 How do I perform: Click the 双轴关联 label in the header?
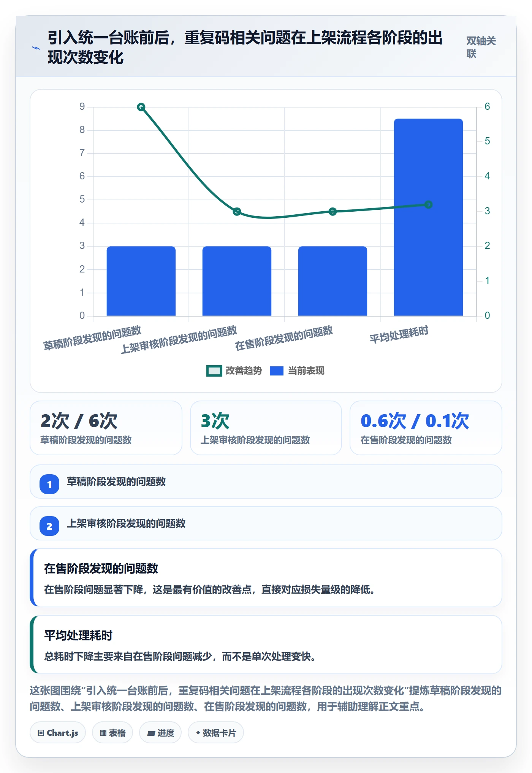[x=481, y=47]
